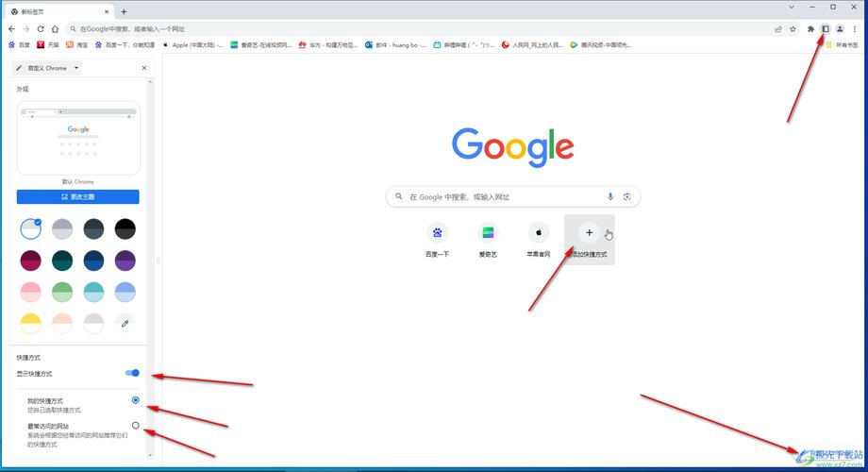Click the browser forward arrow
This screenshot has height=472, width=868.
[26, 29]
